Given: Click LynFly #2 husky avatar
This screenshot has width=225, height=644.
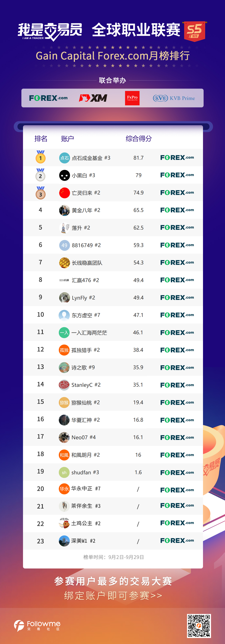Looking at the screenshot, I should tap(64, 297).
